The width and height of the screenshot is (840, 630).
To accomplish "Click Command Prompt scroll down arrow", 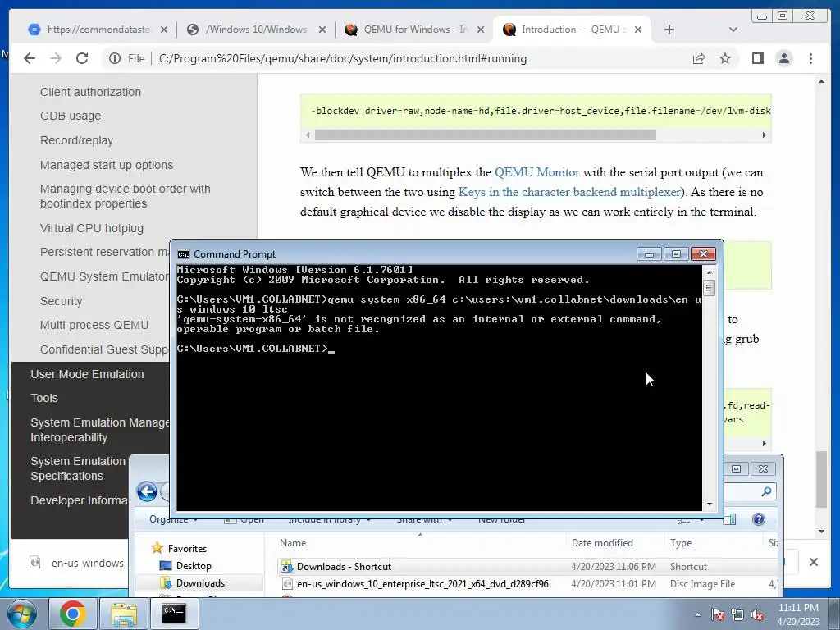I will pyautogui.click(x=710, y=504).
